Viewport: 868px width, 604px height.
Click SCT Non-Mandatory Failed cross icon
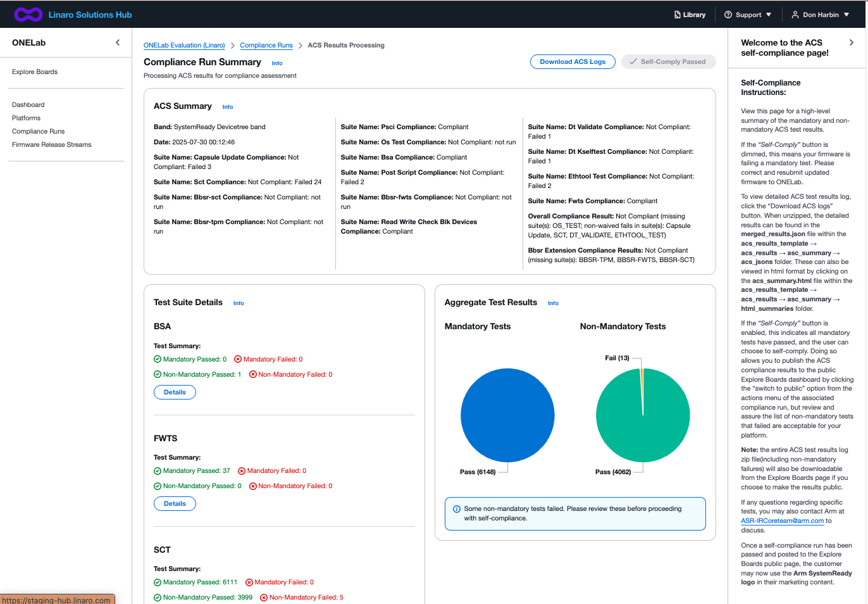264,597
